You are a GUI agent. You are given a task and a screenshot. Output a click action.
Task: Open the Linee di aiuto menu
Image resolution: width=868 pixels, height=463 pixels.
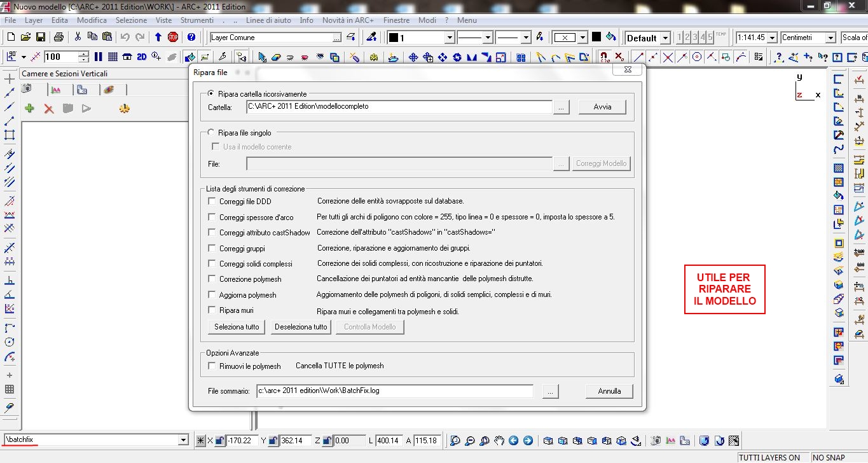[268, 20]
